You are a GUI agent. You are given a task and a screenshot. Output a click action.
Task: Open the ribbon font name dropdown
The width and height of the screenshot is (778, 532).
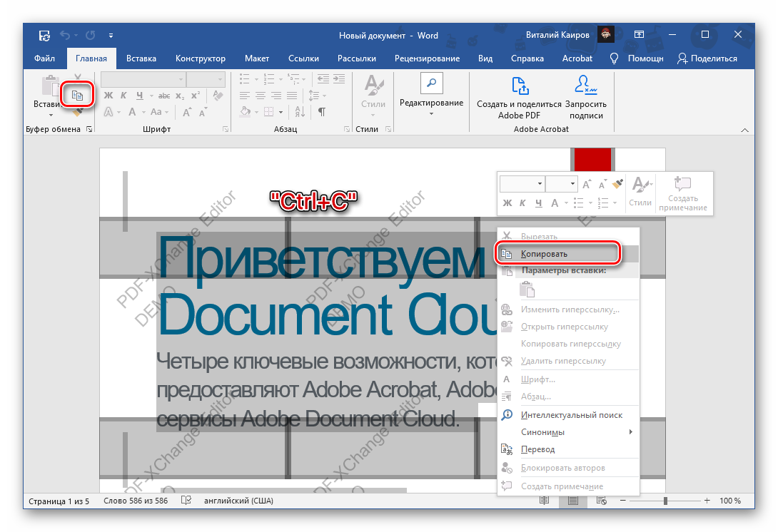tap(181, 79)
